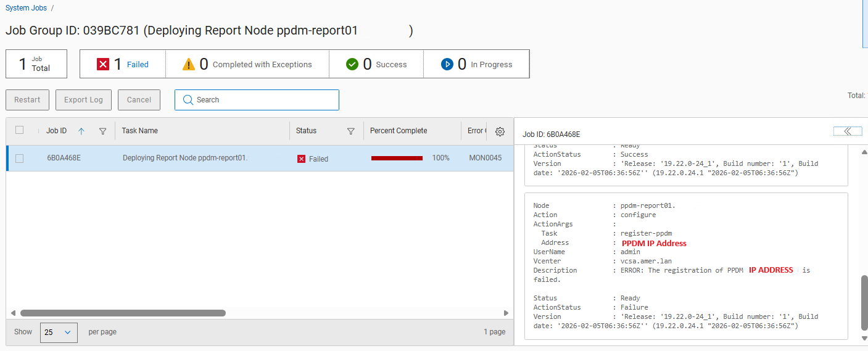Open the Job ID column filter funnel
The image size is (868, 351).
tap(103, 131)
